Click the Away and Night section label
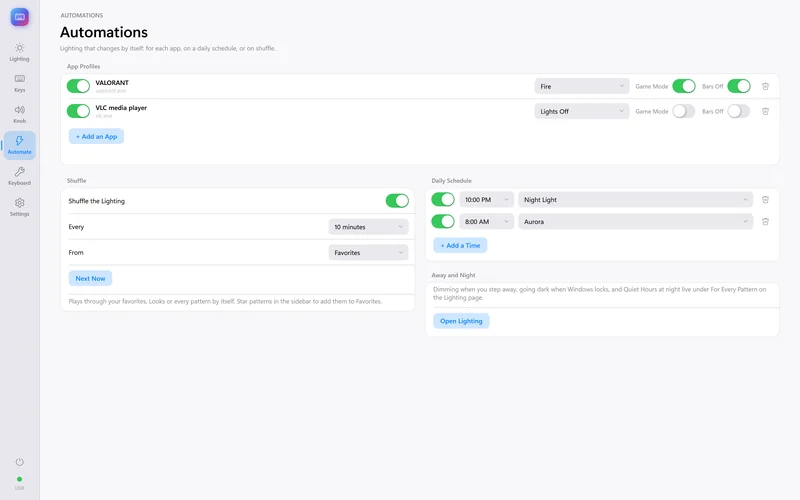 coord(454,275)
